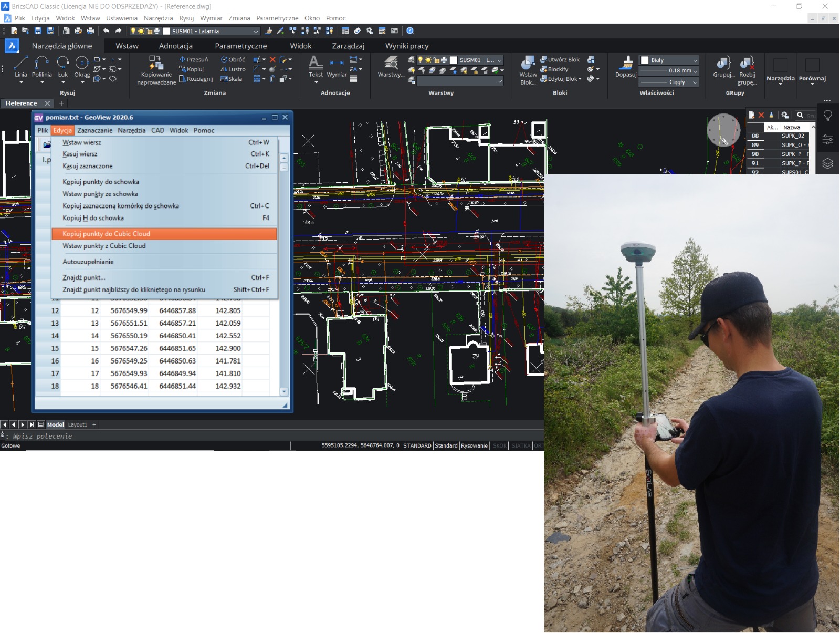
Task: Open the Warstwy layers manager
Action: tap(391, 67)
